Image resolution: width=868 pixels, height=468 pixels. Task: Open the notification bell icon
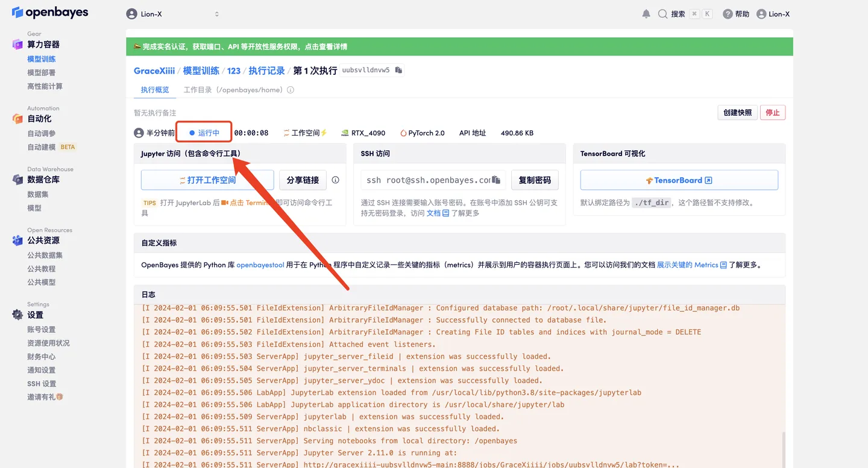[645, 13]
